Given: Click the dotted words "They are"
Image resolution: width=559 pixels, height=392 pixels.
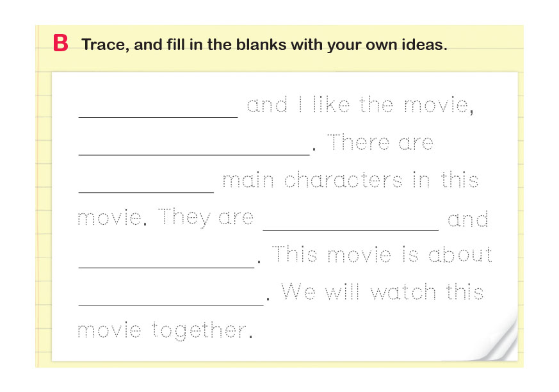Looking at the screenshot, I should coord(206,218).
